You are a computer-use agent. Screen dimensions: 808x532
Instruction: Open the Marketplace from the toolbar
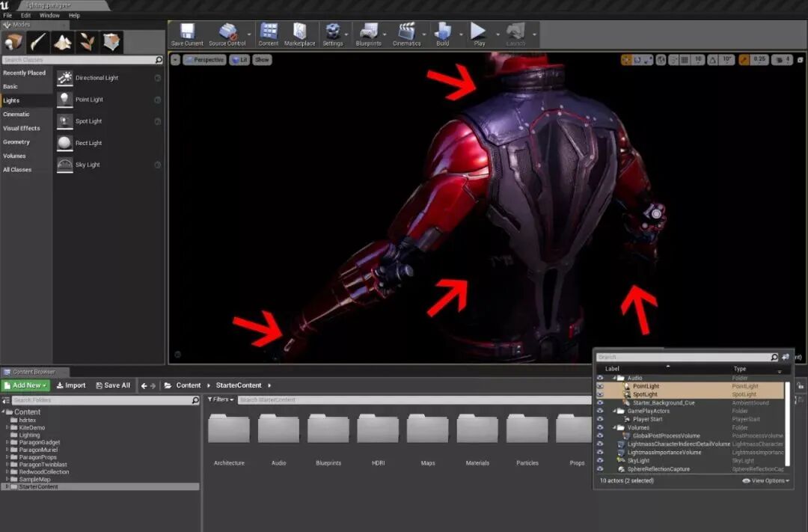pos(299,34)
